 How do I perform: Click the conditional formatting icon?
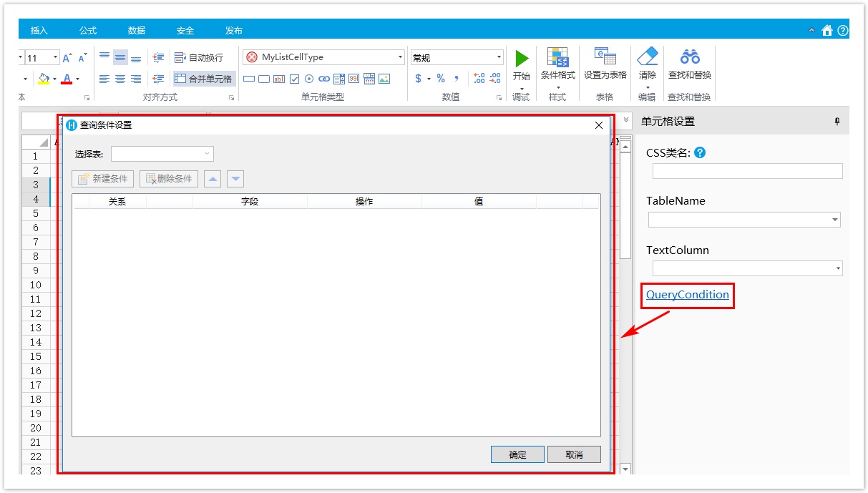pyautogui.click(x=557, y=57)
